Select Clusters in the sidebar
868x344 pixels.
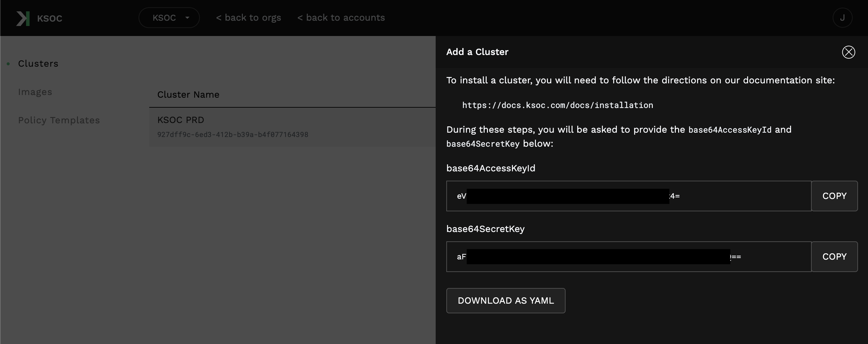point(38,63)
